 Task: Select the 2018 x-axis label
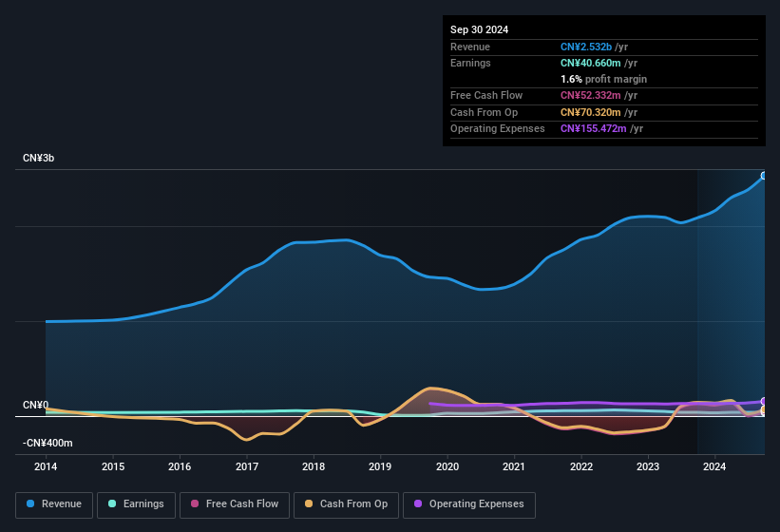click(314, 466)
